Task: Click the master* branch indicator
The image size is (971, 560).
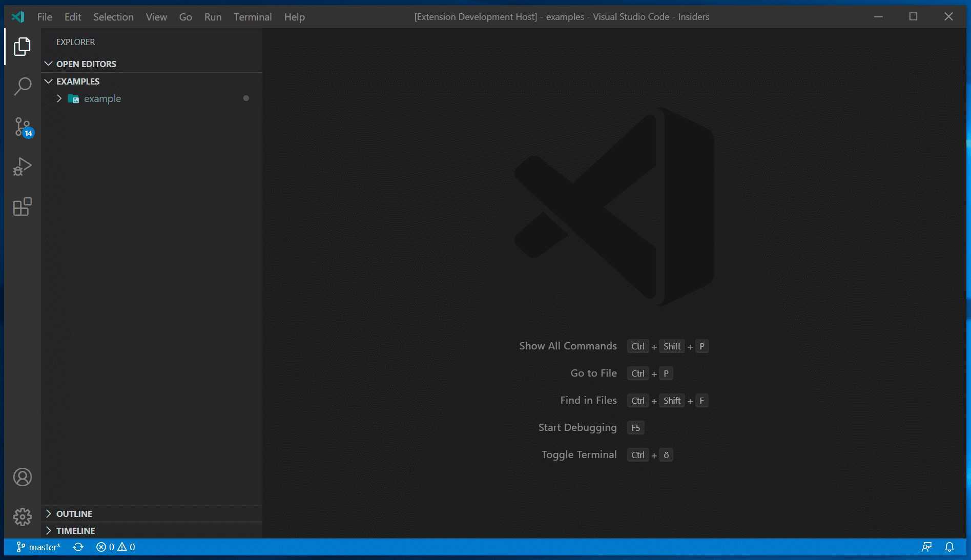Action: pyautogui.click(x=38, y=547)
